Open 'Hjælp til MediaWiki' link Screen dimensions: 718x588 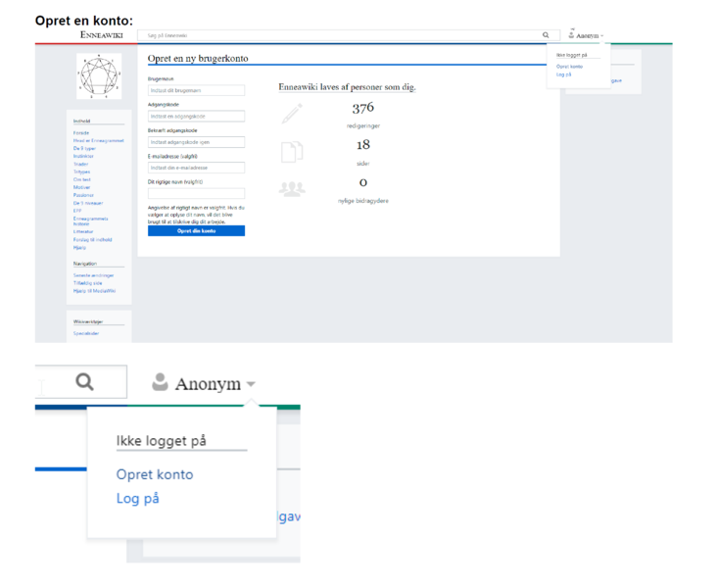pyautogui.click(x=94, y=291)
